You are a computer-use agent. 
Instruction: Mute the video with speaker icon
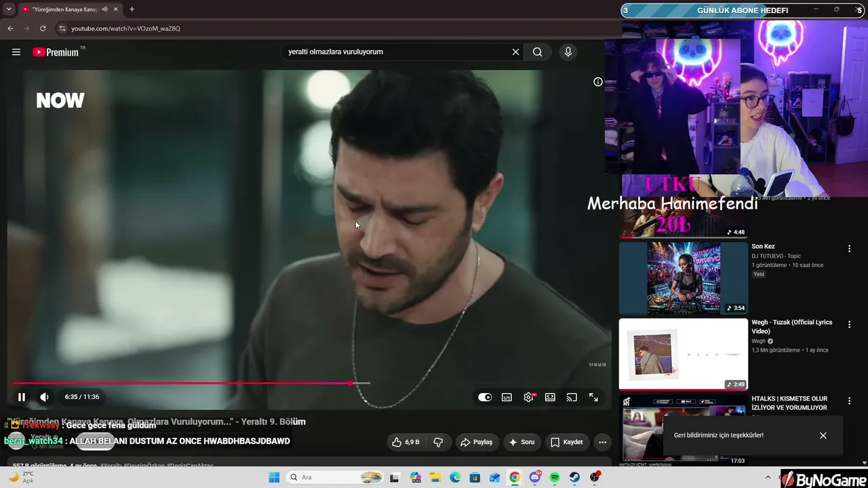point(44,397)
